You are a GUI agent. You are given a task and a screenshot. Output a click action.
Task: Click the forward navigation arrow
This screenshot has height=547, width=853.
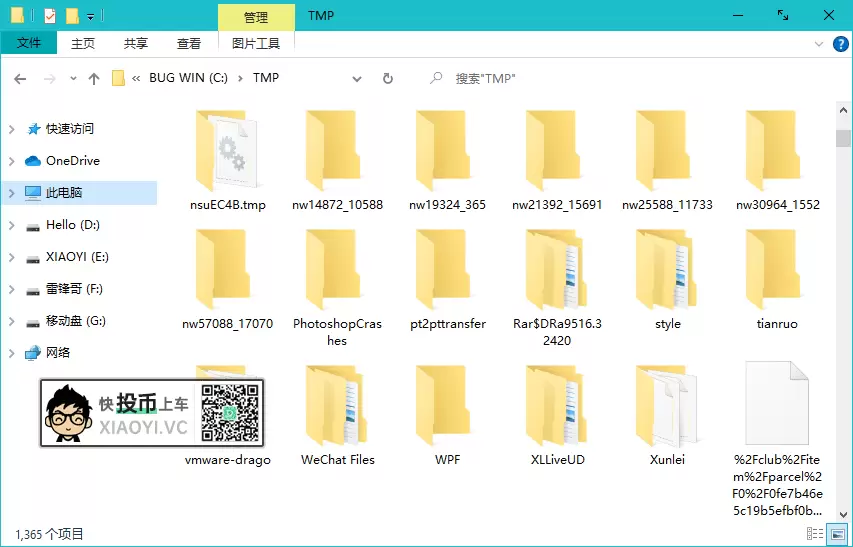click(50, 79)
